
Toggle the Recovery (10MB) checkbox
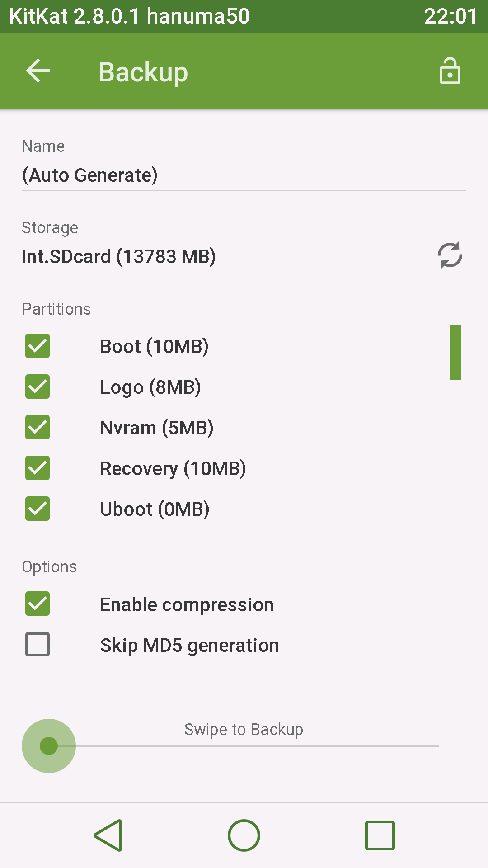[38, 468]
